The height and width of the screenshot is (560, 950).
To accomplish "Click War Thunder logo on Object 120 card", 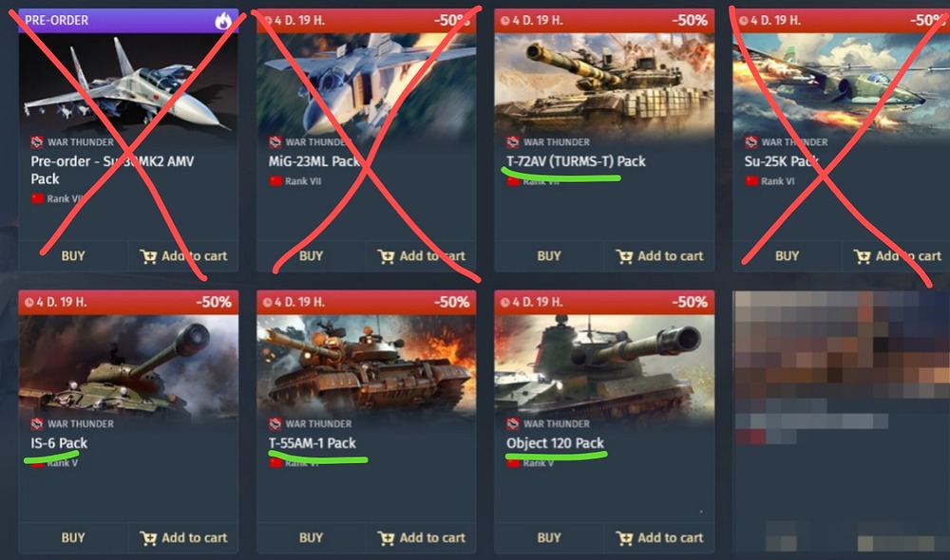I will point(513,423).
